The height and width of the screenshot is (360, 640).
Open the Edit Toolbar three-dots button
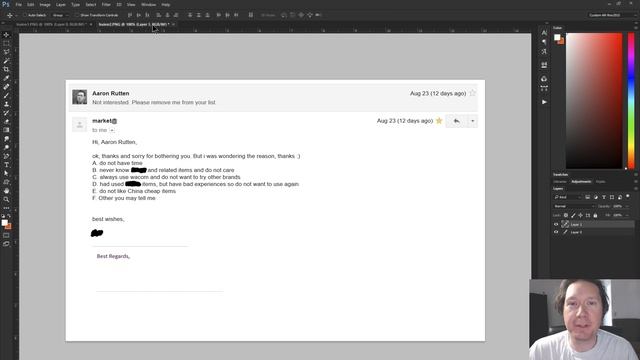pos(6,208)
